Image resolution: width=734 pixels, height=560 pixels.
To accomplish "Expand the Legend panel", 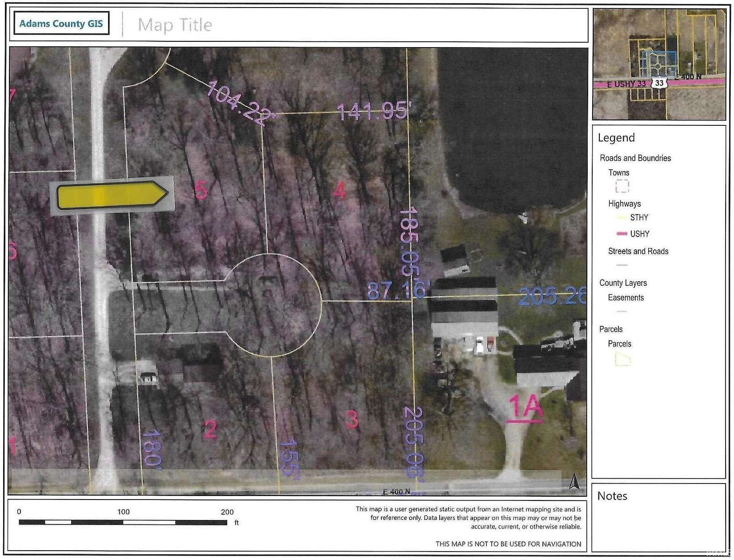I will [x=617, y=137].
